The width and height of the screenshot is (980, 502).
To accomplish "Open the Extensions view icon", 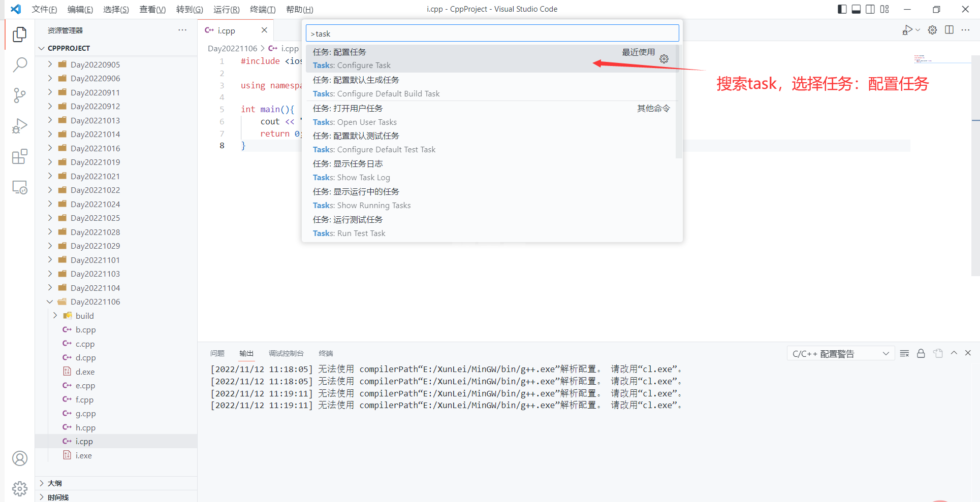I will pyautogui.click(x=19, y=156).
